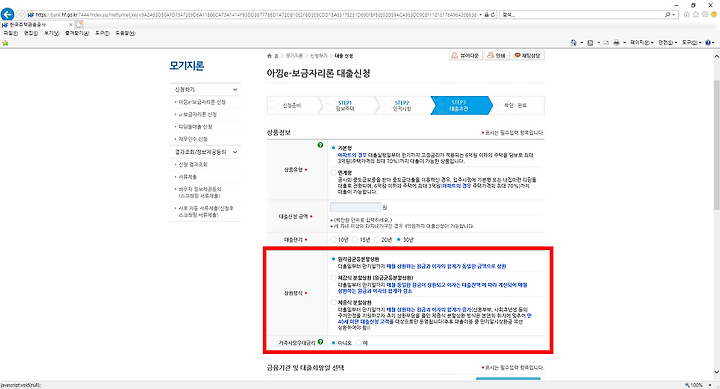Screen dimensions: 720x389
Task: Open the 편집 menu
Action: [x=31, y=33]
